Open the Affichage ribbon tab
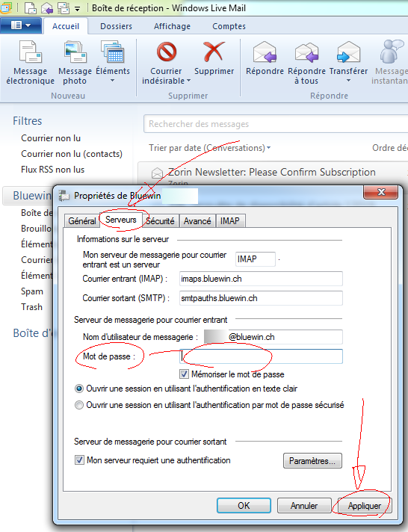408x532 pixels. pos(172,26)
